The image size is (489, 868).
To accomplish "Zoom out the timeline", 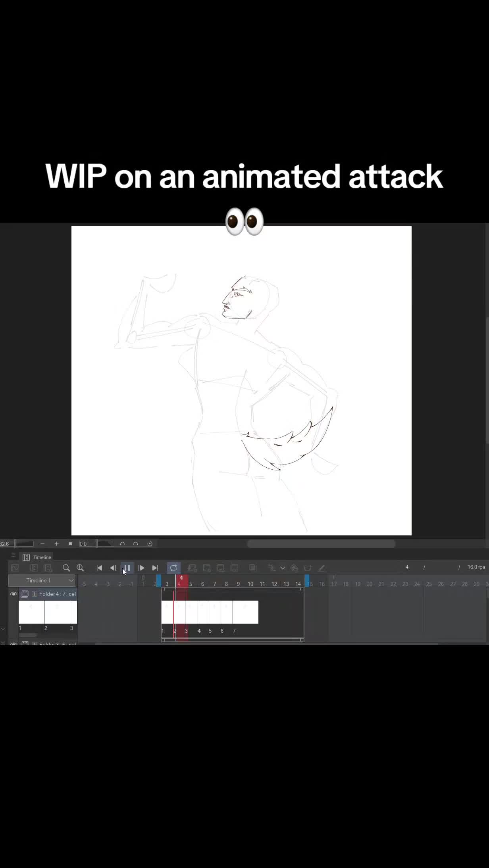I will tap(66, 568).
